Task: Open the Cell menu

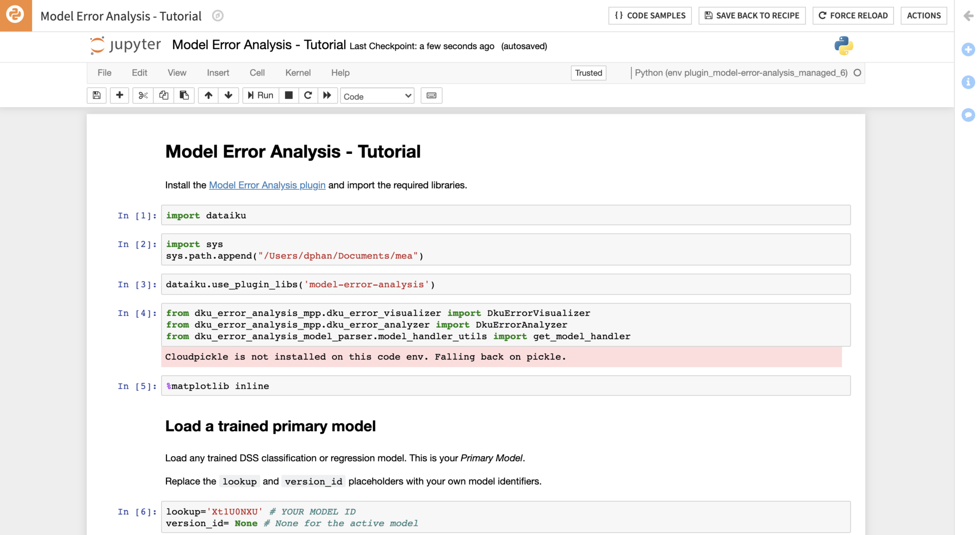Action: [257, 73]
